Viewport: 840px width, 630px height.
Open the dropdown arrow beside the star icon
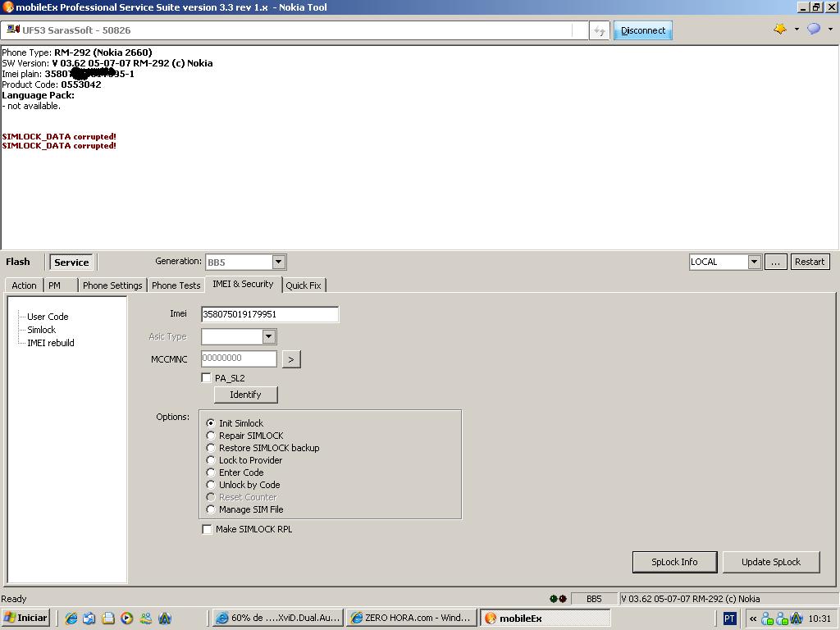pyautogui.click(x=797, y=30)
